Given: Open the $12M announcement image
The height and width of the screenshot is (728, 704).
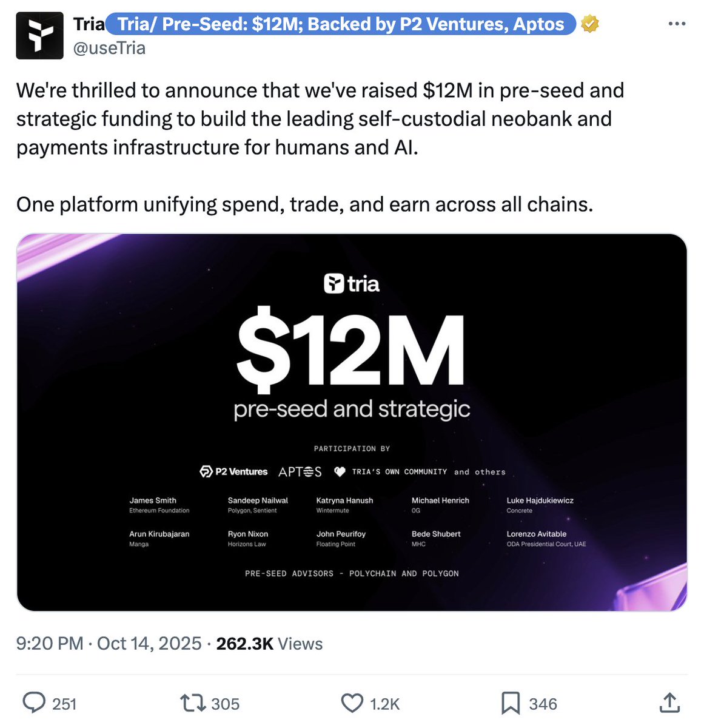Looking at the screenshot, I should 352,364.
